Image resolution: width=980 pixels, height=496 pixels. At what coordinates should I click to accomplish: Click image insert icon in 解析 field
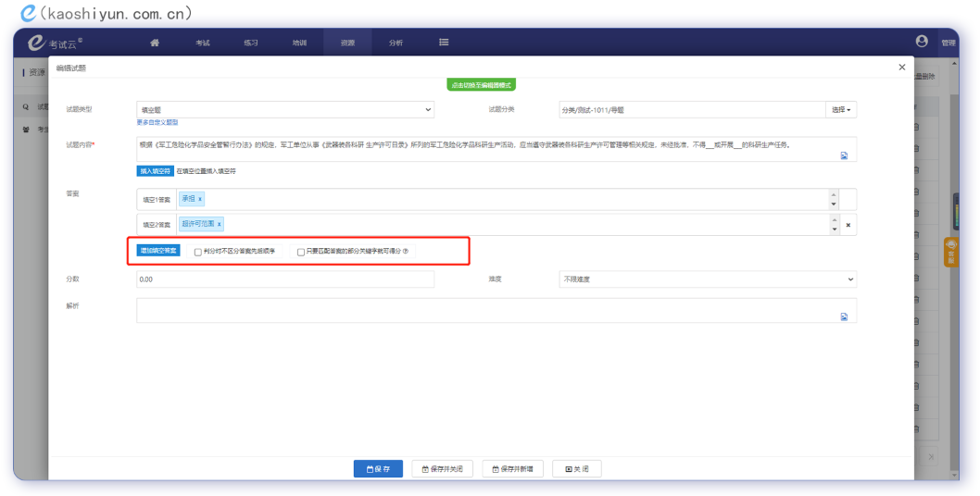click(844, 316)
